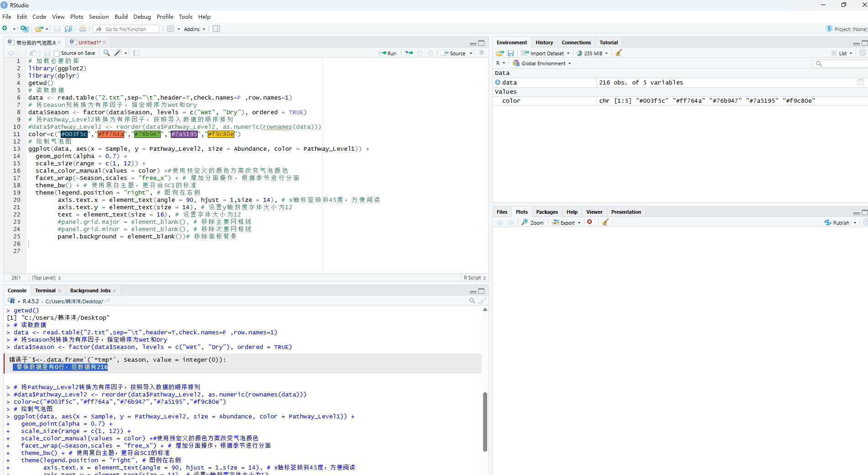Switch to the Connections tab
Image resolution: width=868 pixels, height=475 pixels.
point(576,42)
